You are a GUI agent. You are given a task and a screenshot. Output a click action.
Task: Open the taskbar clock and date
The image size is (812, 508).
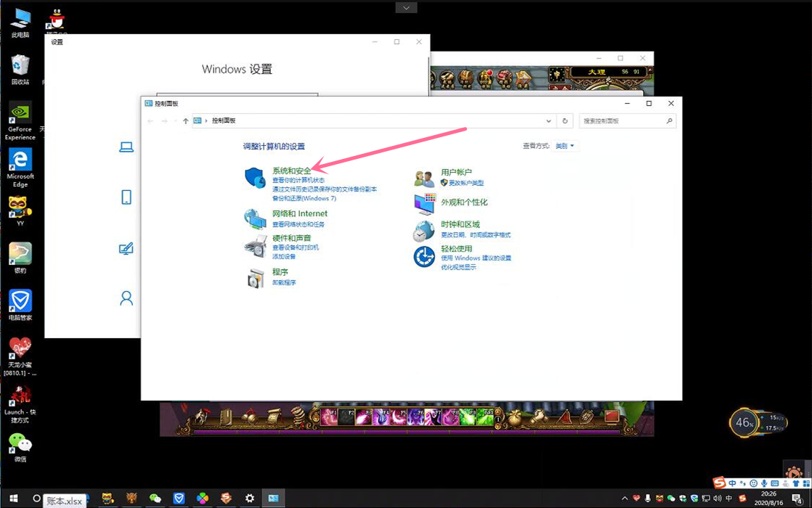[x=768, y=498]
